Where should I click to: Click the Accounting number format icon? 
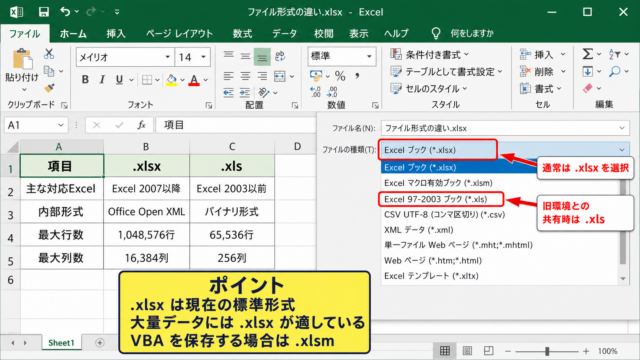(x=316, y=76)
